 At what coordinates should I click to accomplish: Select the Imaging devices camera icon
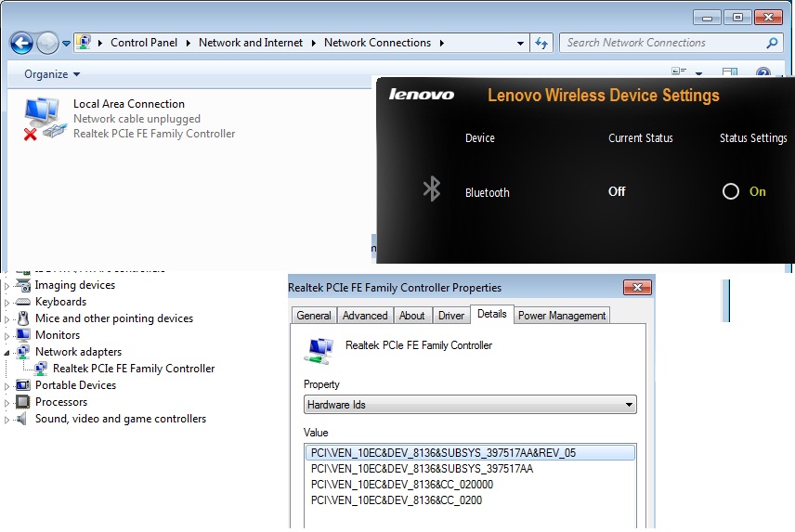click(23, 285)
